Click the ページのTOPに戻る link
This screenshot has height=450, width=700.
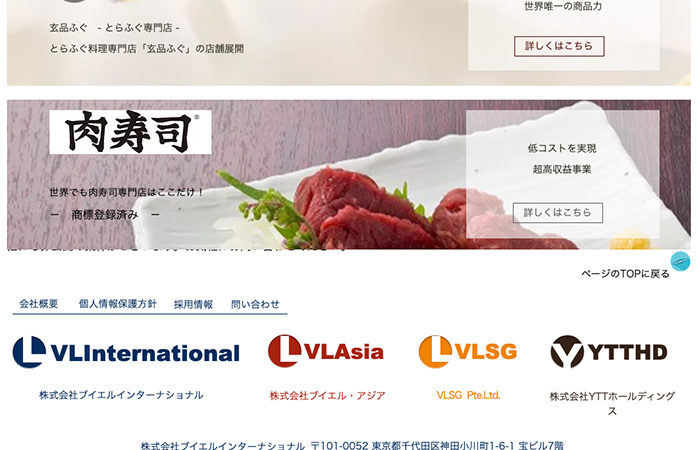(x=625, y=274)
